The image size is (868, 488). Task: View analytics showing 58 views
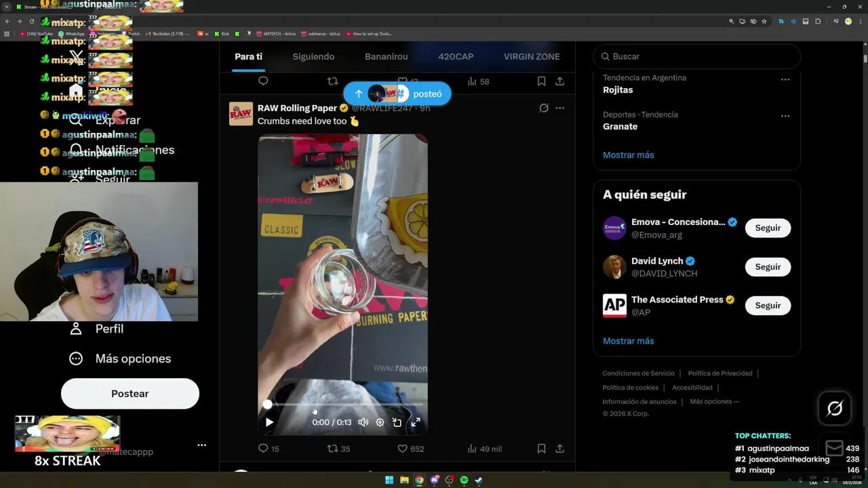pyautogui.click(x=478, y=81)
